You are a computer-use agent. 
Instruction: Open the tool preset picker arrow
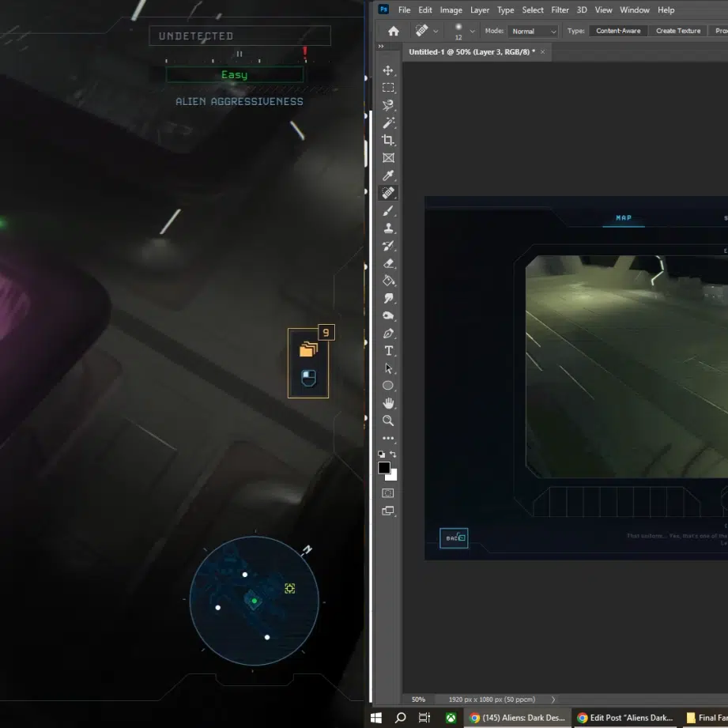click(436, 31)
